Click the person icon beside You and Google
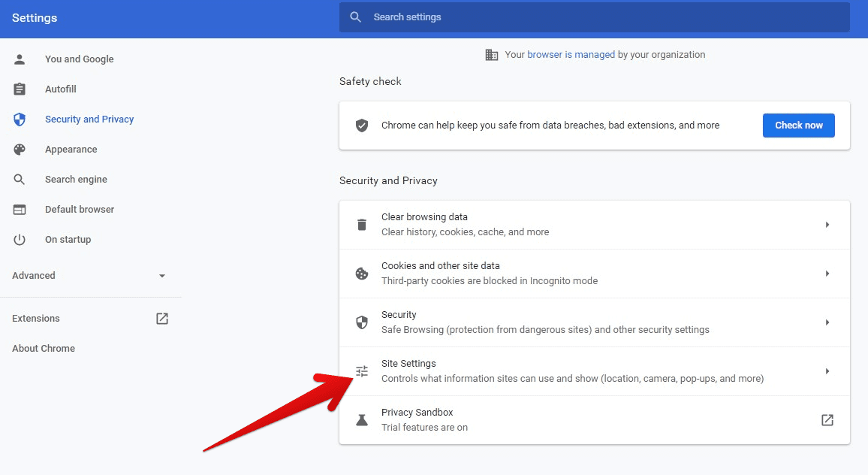The width and height of the screenshot is (868, 475). pos(20,59)
